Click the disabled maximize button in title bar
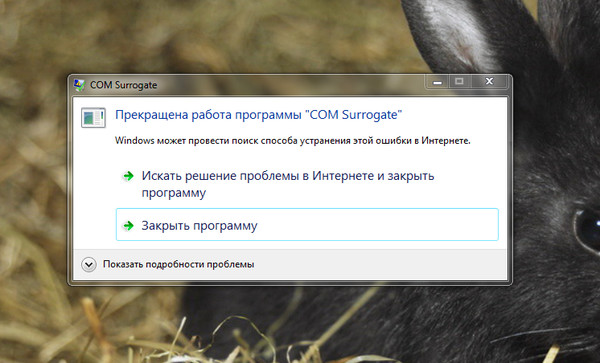 pyautogui.click(x=460, y=81)
